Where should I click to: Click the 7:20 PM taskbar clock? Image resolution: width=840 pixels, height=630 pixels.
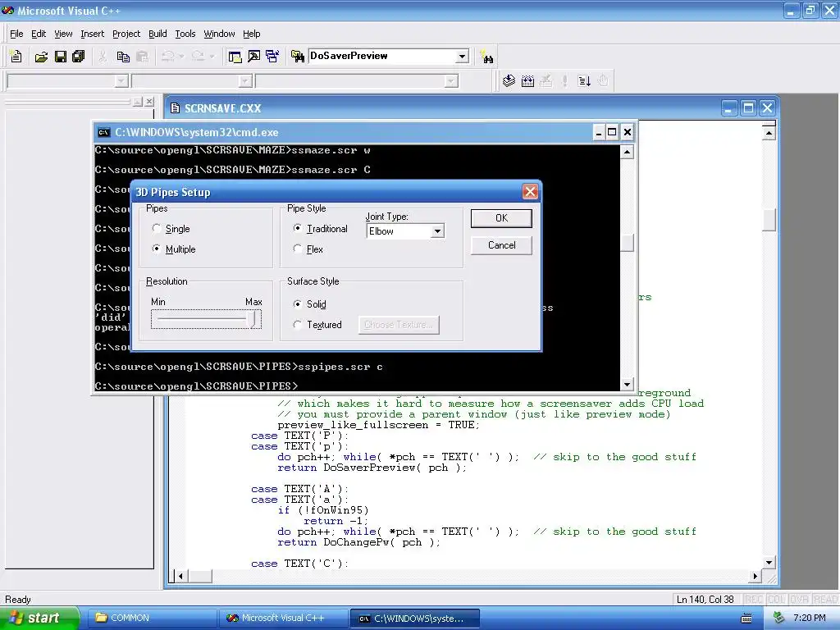(809, 618)
